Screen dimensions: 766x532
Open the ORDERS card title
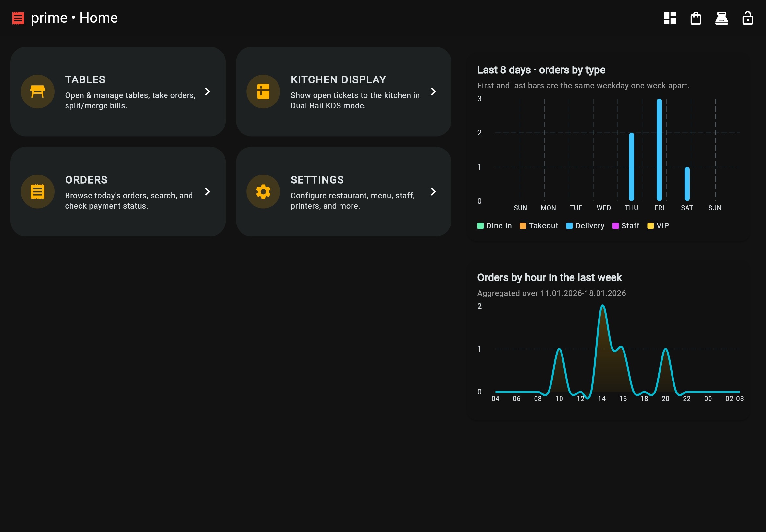86,180
